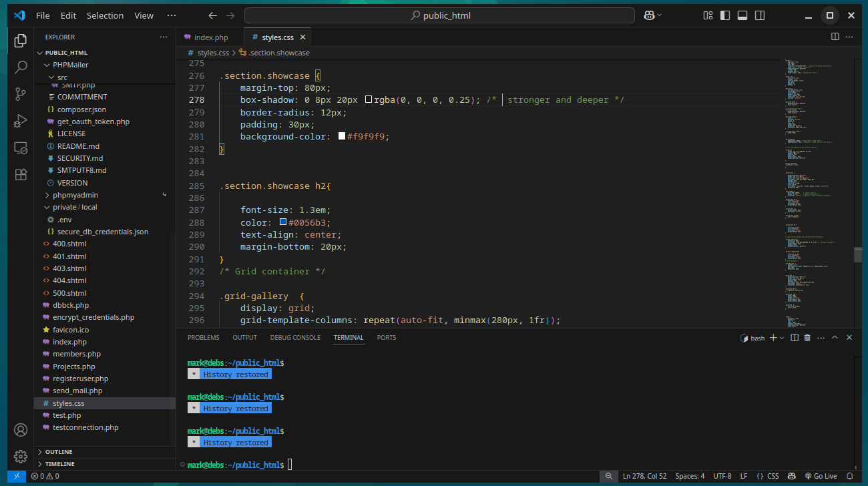The width and height of the screenshot is (868, 486).
Task: Toggle the secondary side bar
Action: click(760, 15)
